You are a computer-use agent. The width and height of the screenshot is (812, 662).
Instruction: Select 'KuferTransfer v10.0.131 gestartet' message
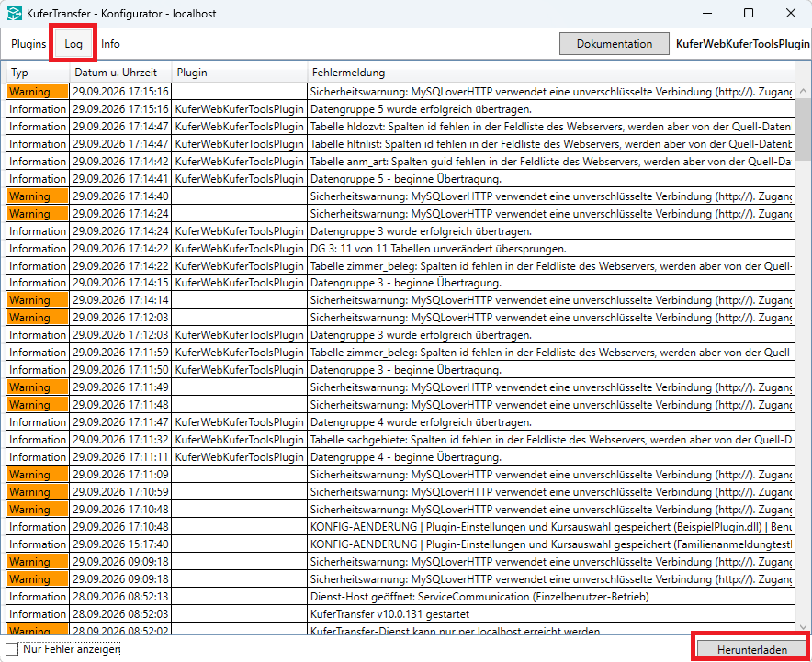pos(551,614)
